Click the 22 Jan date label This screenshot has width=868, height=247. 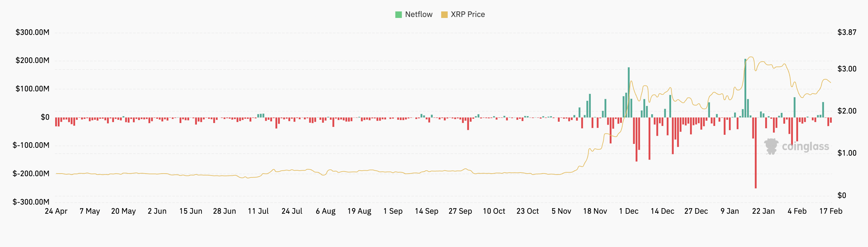[763, 211]
